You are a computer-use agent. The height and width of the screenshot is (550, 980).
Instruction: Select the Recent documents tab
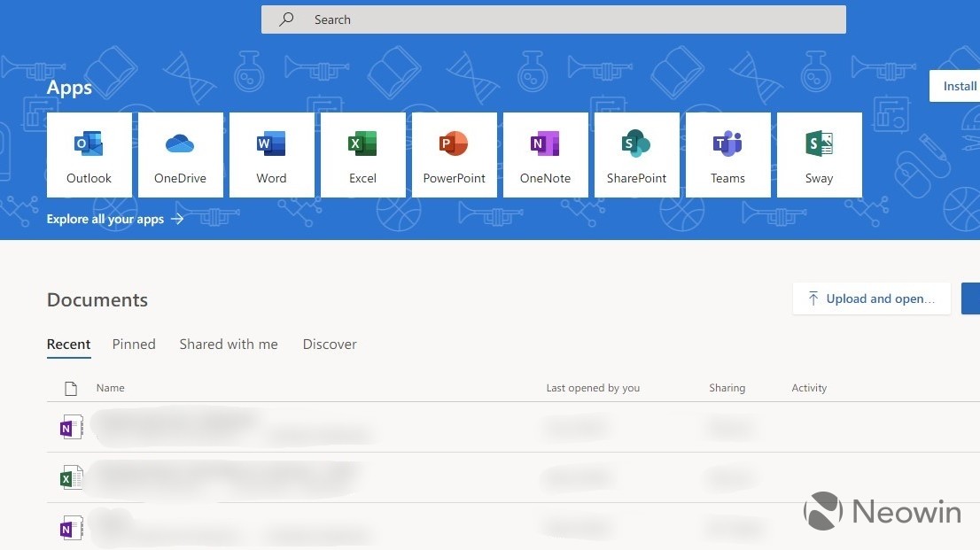coord(68,345)
